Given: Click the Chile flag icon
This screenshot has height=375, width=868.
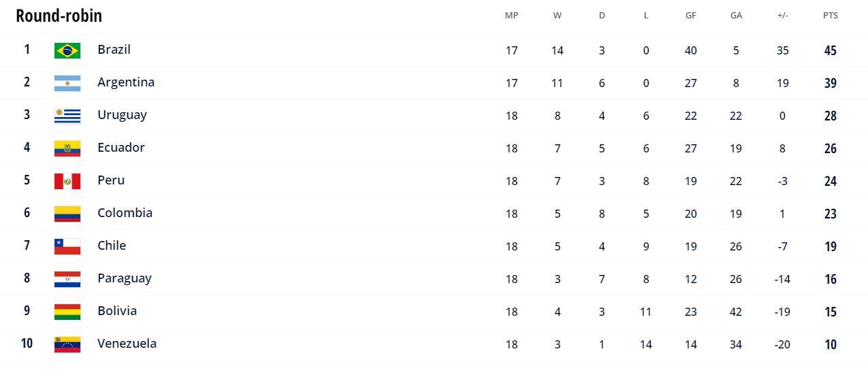Looking at the screenshot, I should [67, 246].
